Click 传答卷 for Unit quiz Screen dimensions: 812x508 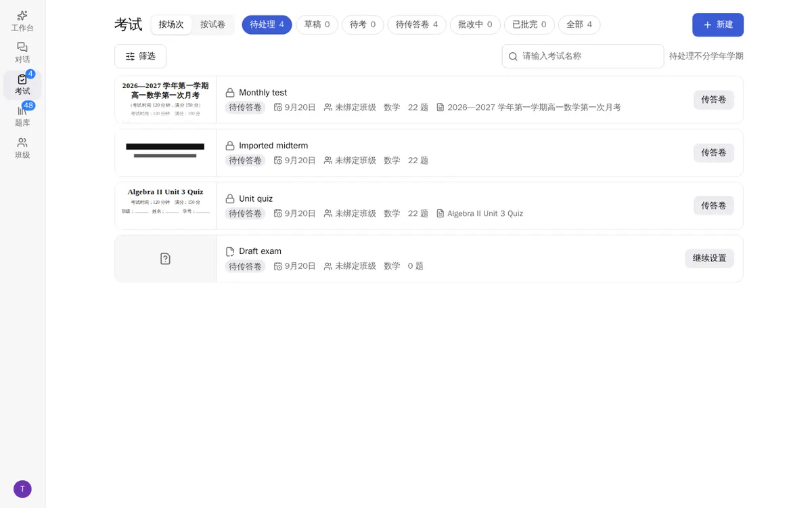click(x=713, y=205)
